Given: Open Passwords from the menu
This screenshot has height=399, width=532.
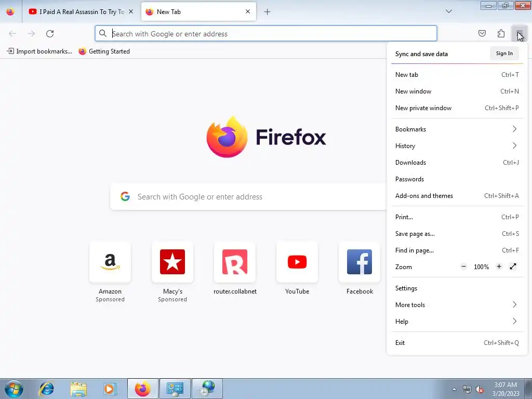Looking at the screenshot, I should (x=457, y=179).
